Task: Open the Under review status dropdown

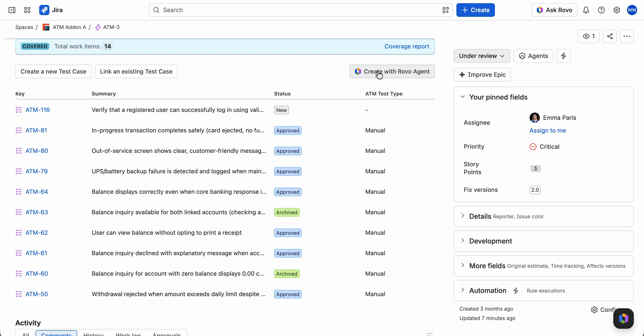Action: pyautogui.click(x=482, y=56)
